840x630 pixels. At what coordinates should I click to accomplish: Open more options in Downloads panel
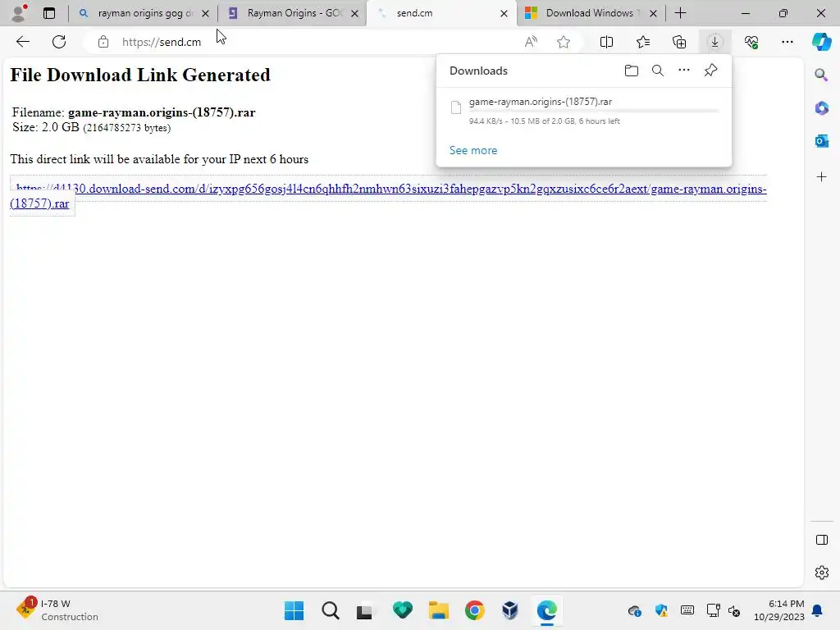pos(684,71)
